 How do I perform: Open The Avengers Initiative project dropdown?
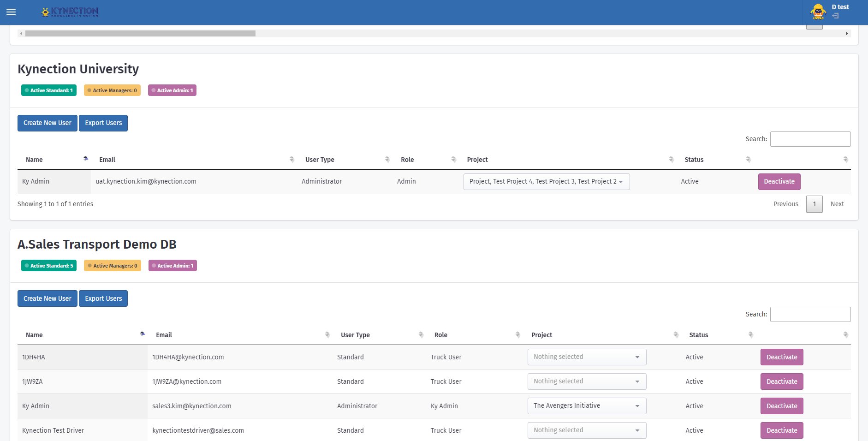[x=587, y=406]
